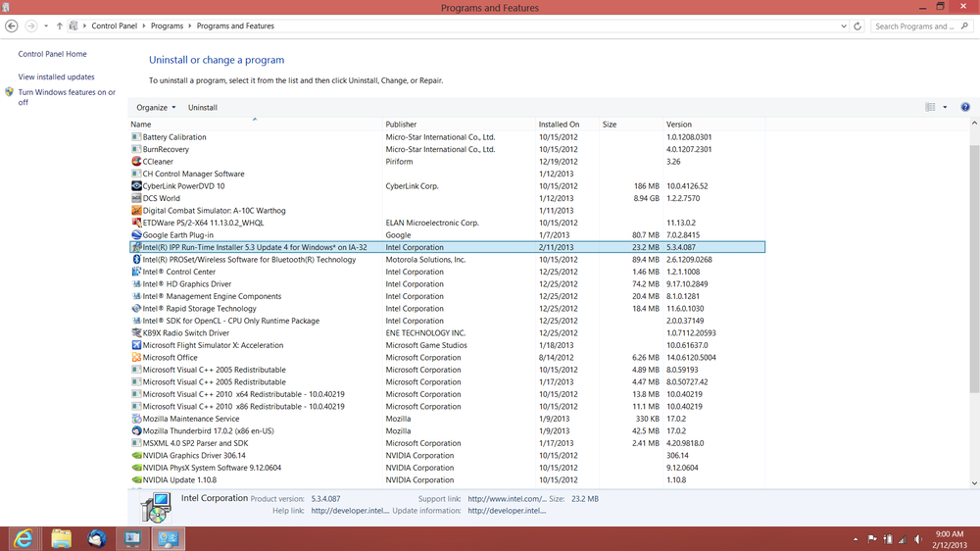Open the view options dropdown arrow
This screenshot has height=551, width=980.
coord(945,108)
